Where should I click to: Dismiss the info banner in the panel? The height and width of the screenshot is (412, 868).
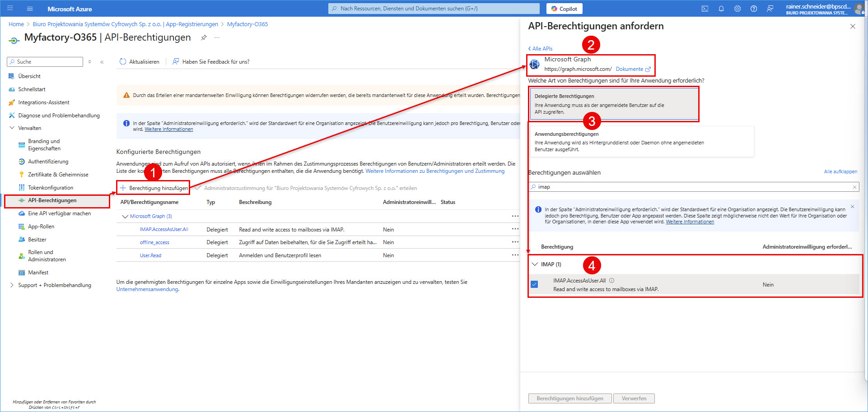click(853, 207)
